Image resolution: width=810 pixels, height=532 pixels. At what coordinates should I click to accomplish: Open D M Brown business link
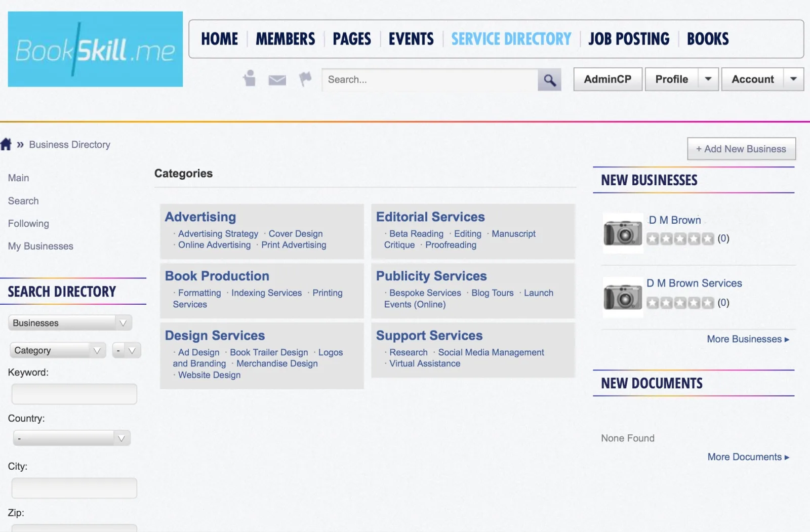(x=675, y=220)
